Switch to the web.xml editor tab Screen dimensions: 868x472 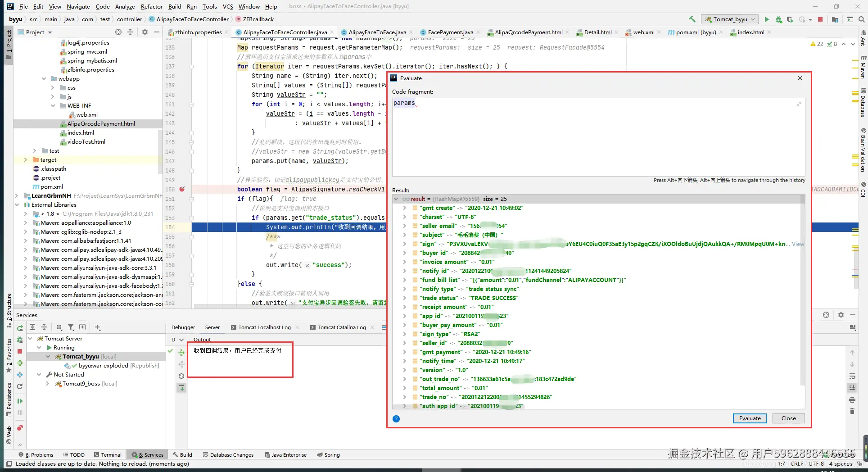(x=643, y=32)
